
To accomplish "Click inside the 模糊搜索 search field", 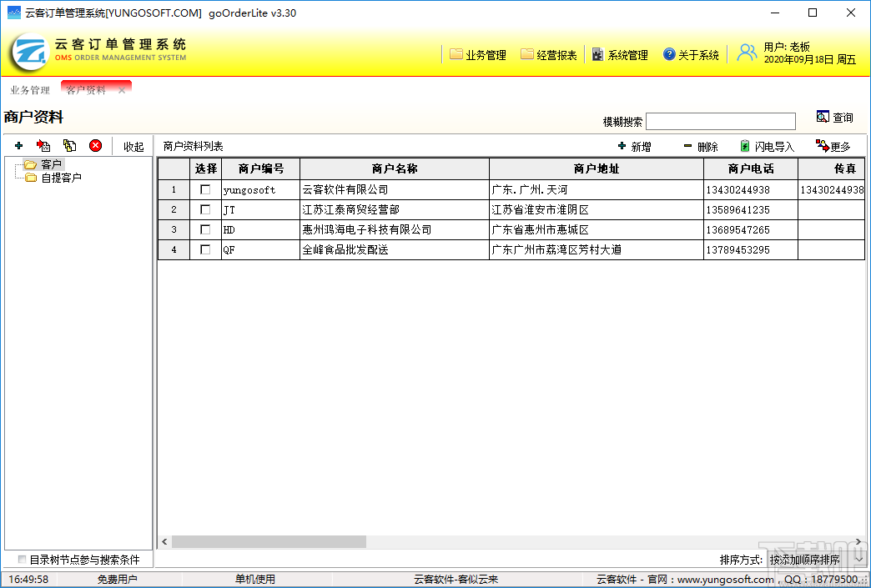I will [721, 119].
